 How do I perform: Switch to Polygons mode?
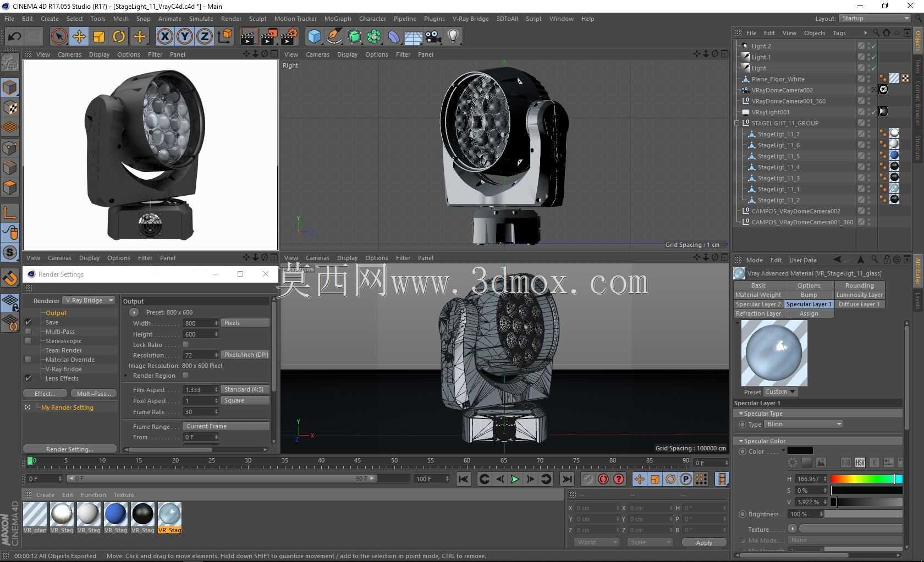point(10,188)
